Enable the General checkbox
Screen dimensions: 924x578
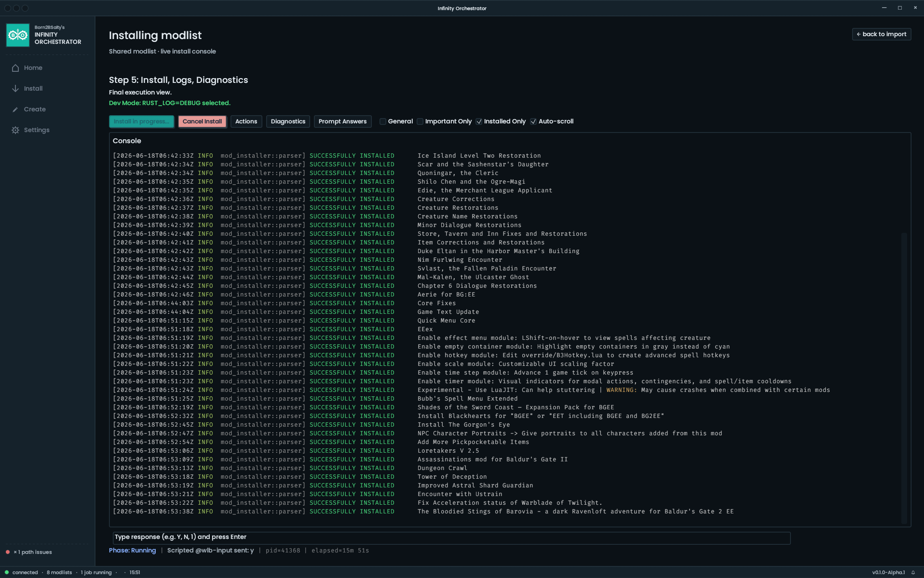coord(383,121)
